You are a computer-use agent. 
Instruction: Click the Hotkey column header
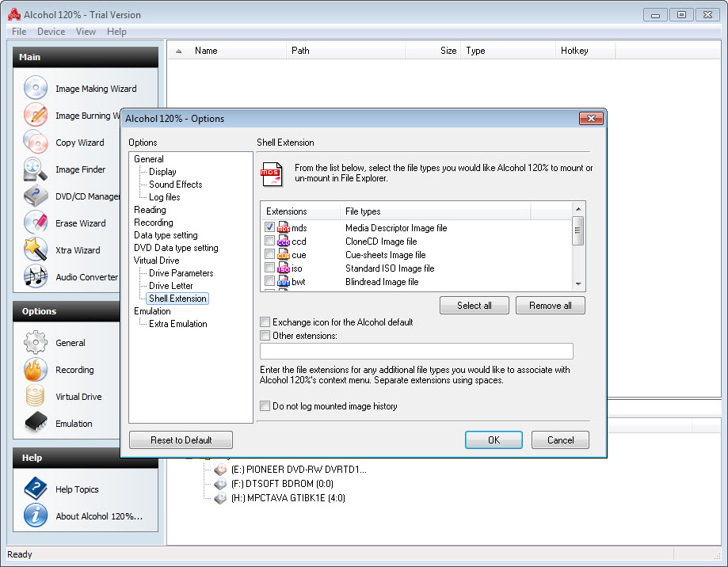(x=585, y=51)
